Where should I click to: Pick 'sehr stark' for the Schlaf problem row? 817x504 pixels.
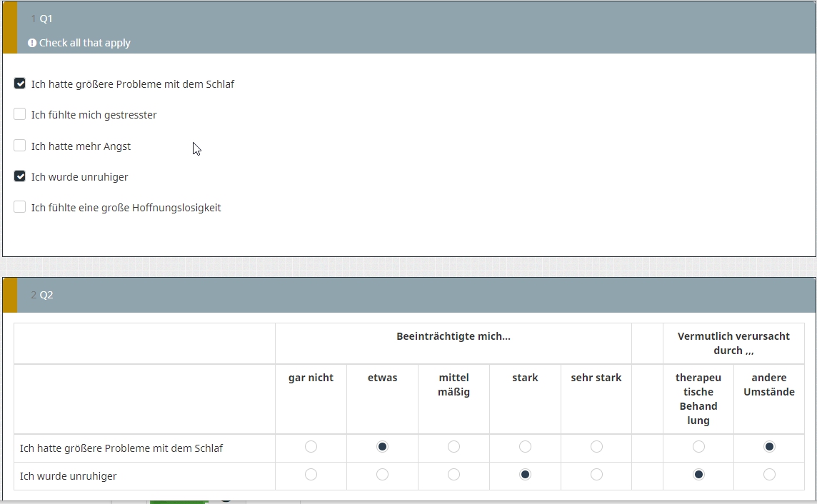pos(596,447)
